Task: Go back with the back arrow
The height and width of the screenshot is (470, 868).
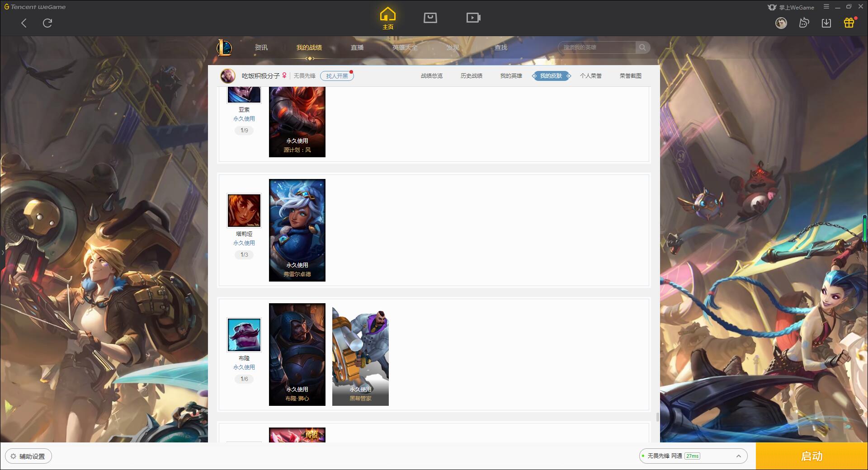Action: 24,23
